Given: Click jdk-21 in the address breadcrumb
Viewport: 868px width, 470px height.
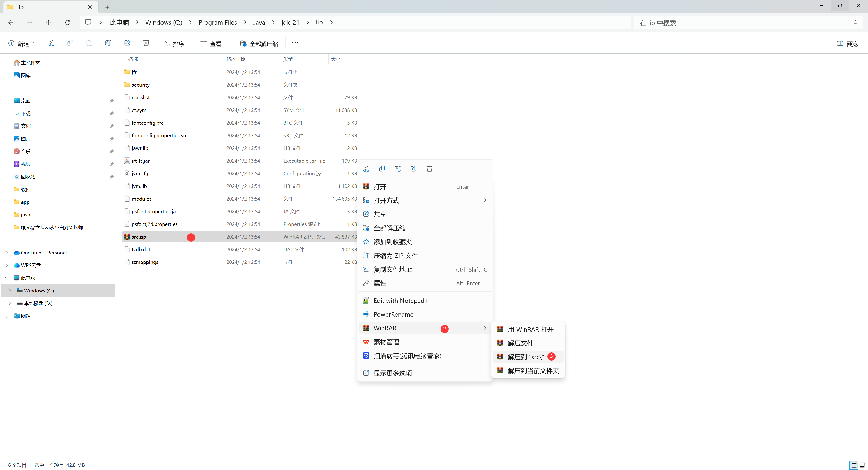Looking at the screenshot, I should pyautogui.click(x=290, y=22).
